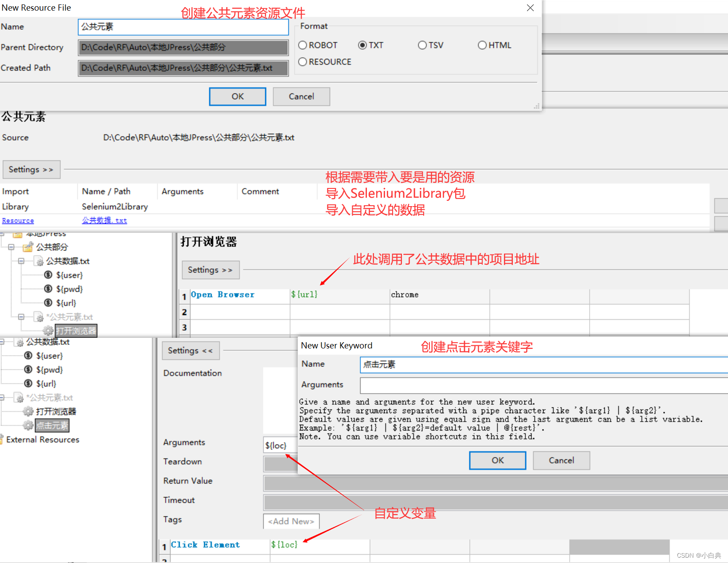Collapse *公共元素.txt node in tree containing 点击元素
The image size is (728, 563).
point(2,398)
